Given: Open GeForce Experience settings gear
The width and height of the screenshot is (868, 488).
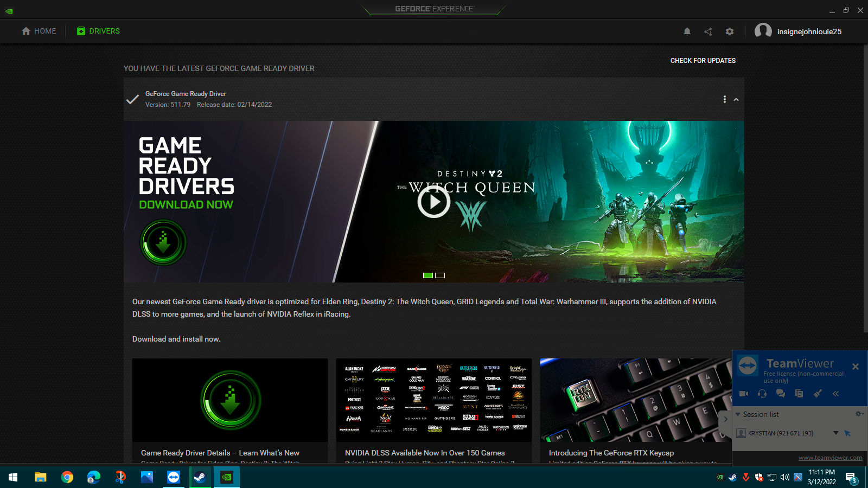Looking at the screenshot, I should tap(730, 31).
